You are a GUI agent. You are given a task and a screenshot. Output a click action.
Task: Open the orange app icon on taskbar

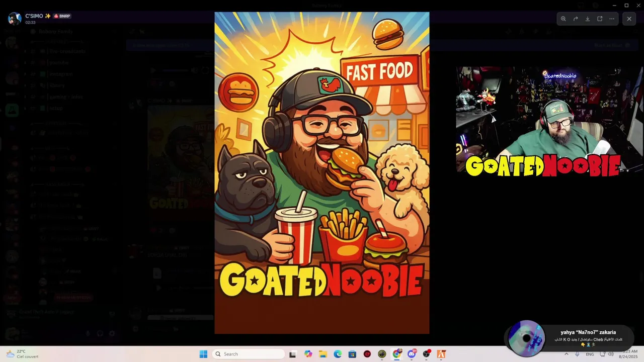click(441, 354)
